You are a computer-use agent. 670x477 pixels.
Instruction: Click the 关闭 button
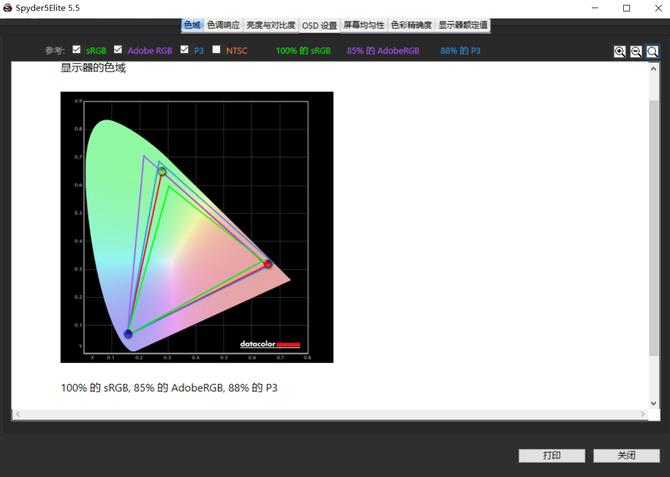626,455
